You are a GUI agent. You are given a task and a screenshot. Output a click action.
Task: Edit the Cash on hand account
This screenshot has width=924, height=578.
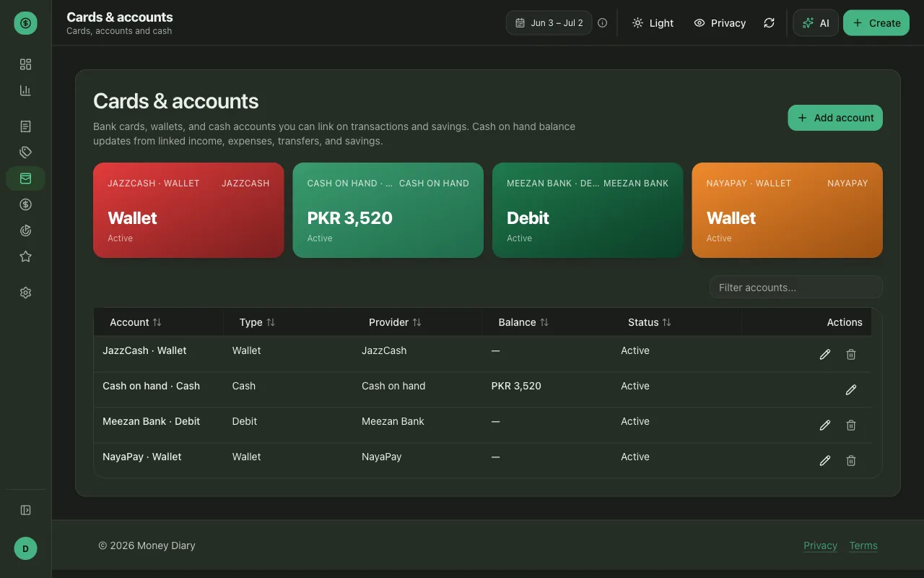(851, 389)
